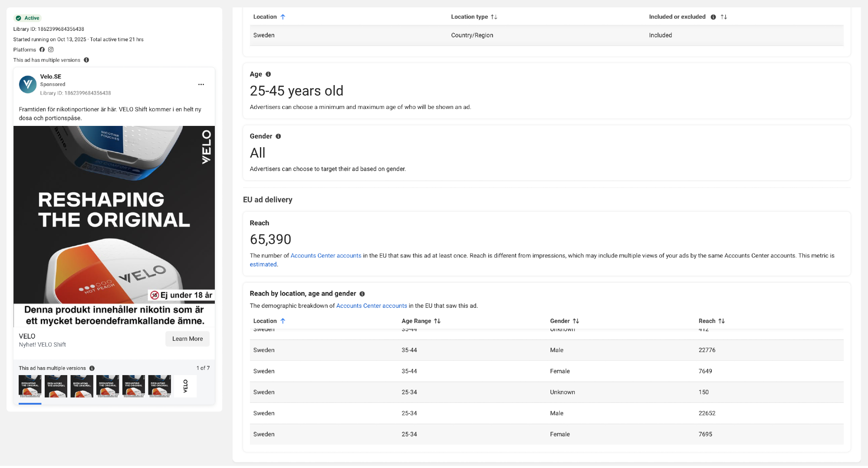868x468 pixels.
Task: Sort by Included or excluded column
Action: click(724, 17)
